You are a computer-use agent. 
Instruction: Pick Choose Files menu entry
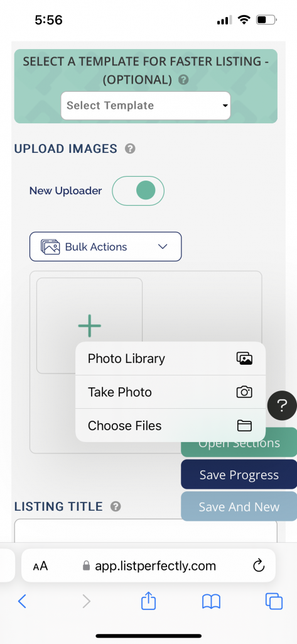[x=171, y=426]
